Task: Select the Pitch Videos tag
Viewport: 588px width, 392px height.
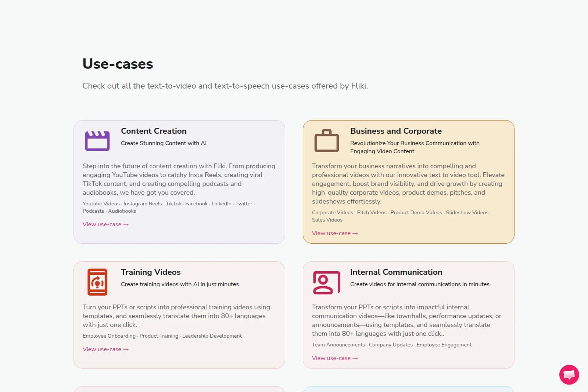Action: coord(371,212)
